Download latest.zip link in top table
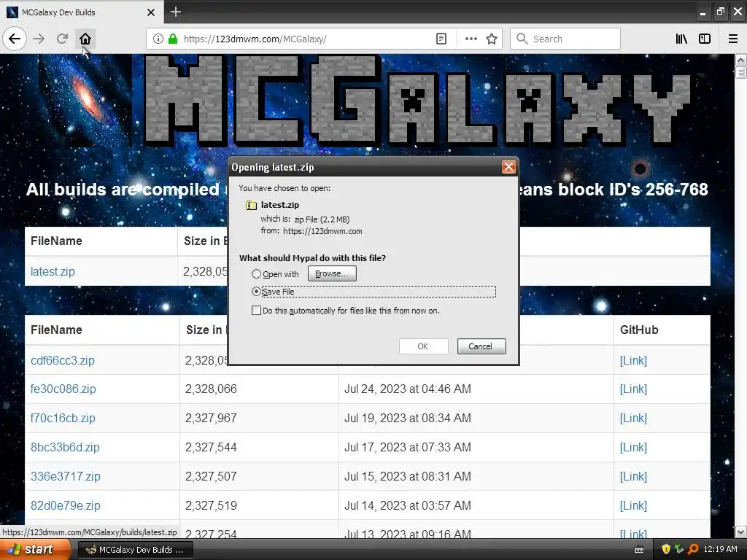Screen dimensions: 747x560 coord(53,271)
